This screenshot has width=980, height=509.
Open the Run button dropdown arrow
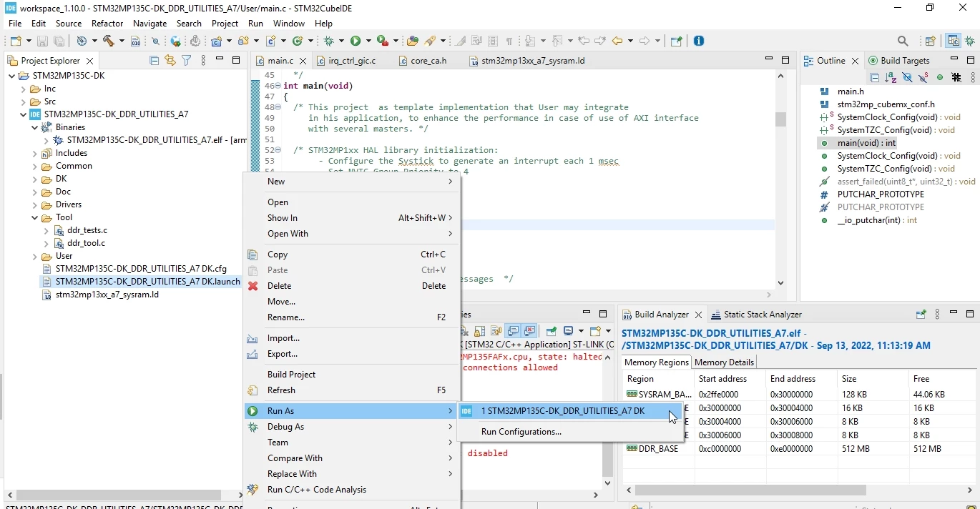(368, 41)
